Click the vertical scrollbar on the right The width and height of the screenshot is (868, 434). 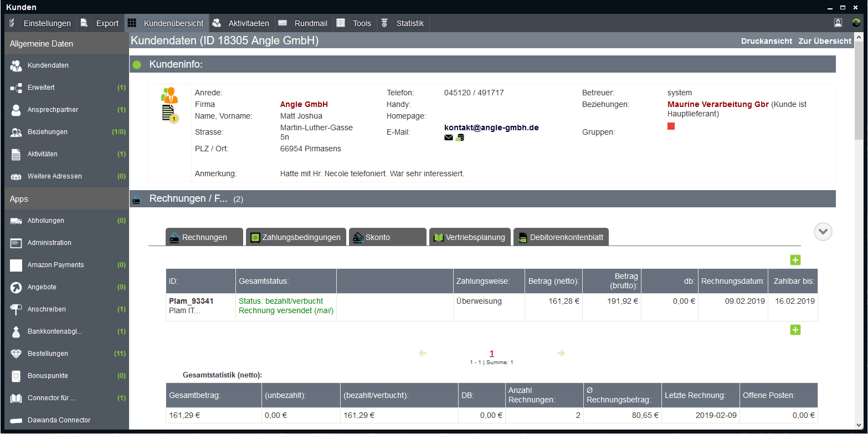pyautogui.click(x=859, y=91)
